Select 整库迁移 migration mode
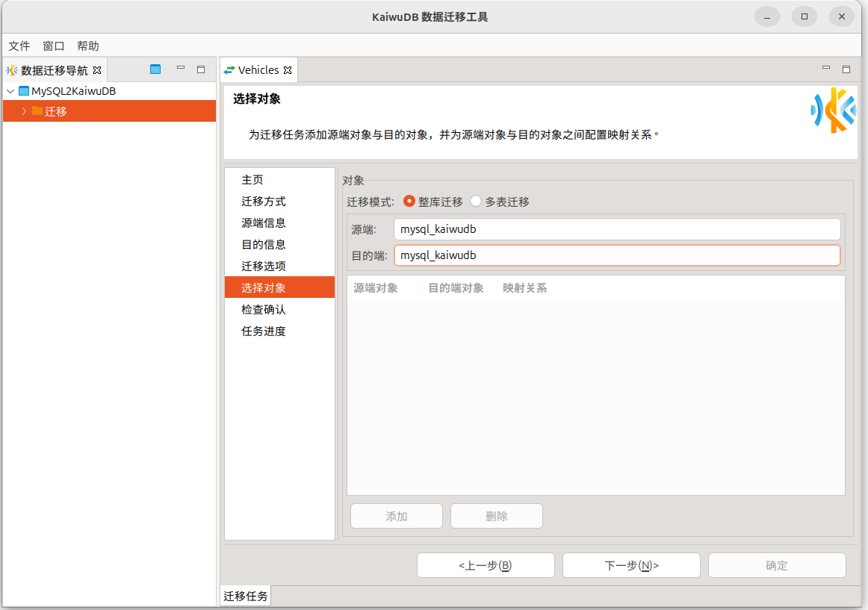The height and width of the screenshot is (610, 868). point(409,202)
